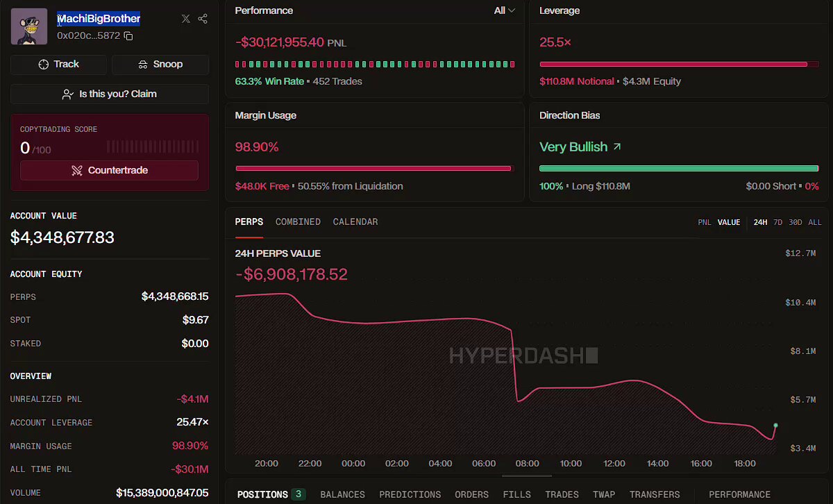Click the Track button
The width and height of the screenshot is (833, 504).
click(x=59, y=65)
